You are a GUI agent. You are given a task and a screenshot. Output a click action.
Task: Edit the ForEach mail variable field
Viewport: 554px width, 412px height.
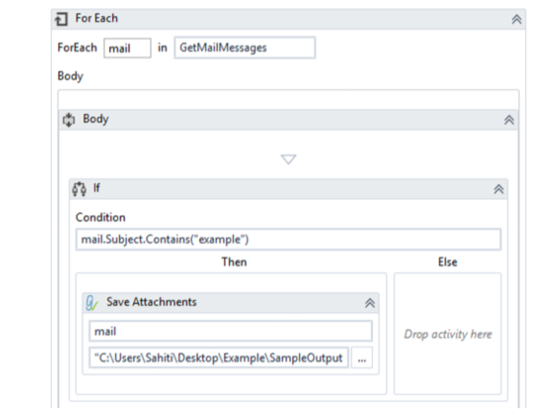128,48
